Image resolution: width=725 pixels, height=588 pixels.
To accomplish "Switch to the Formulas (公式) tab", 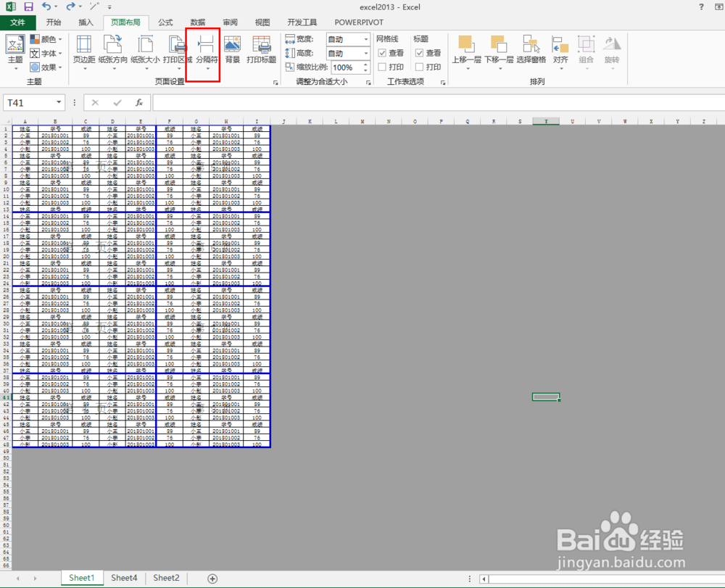I will tap(165, 22).
